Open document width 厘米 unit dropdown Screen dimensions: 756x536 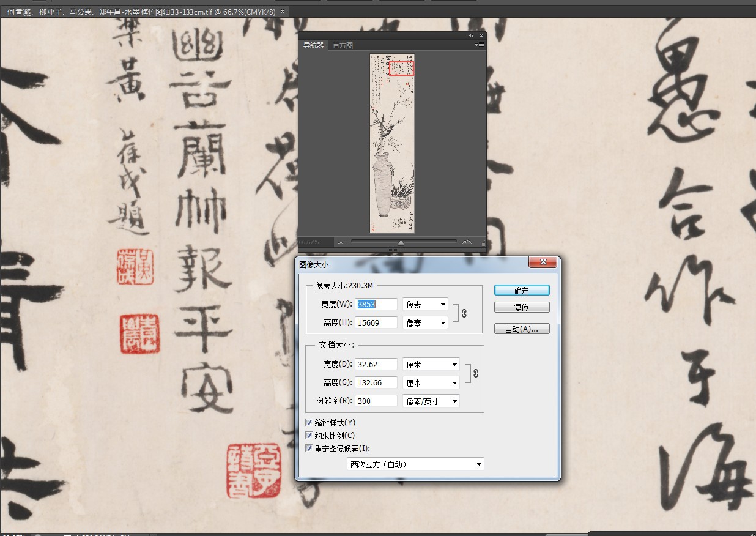431,365
